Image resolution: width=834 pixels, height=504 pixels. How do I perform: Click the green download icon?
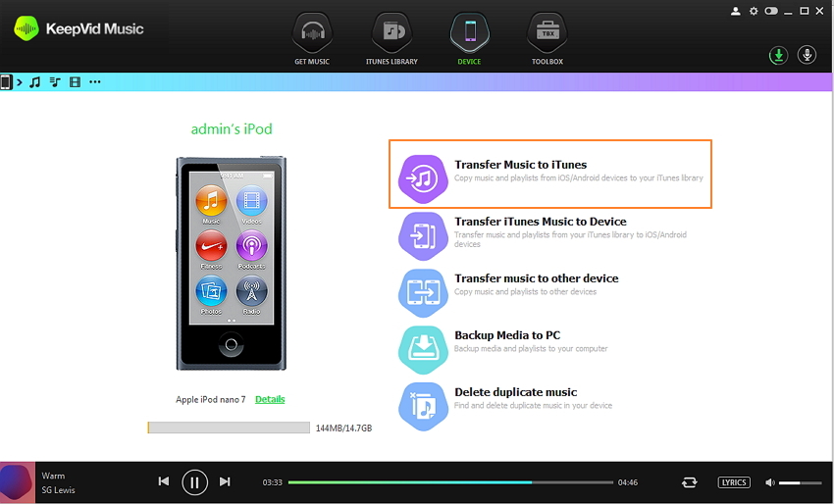coord(778,55)
